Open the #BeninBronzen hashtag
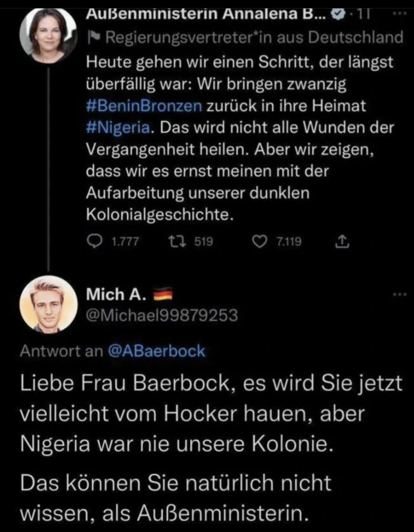This screenshot has width=414, height=532. [x=144, y=105]
